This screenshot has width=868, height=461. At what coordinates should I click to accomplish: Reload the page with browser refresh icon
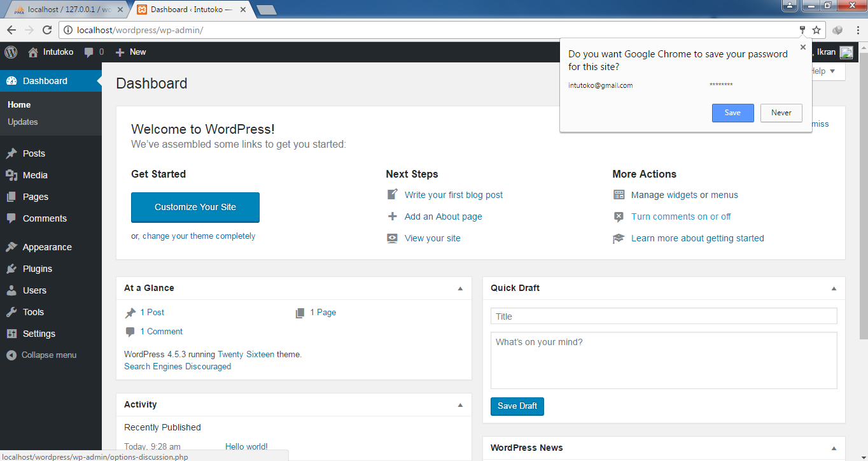[x=47, y=30]
